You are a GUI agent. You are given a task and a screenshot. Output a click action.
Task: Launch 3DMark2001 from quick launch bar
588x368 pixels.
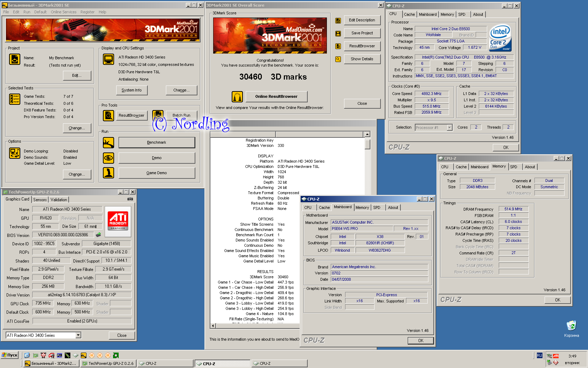(x=84, y=355)
